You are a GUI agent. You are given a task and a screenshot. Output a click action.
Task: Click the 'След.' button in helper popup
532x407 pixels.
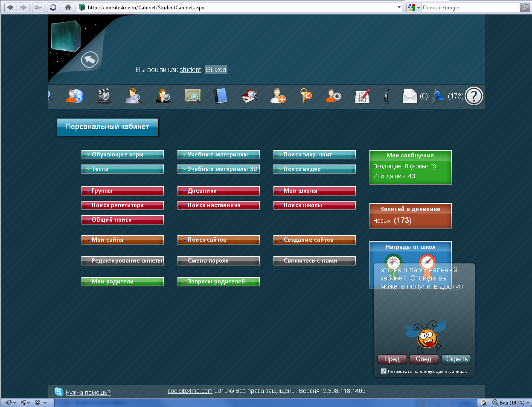coord(424,359)
